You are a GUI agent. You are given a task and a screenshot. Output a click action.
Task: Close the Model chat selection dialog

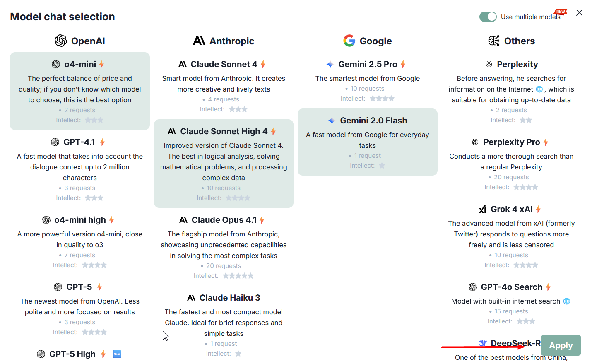point(579,13)
